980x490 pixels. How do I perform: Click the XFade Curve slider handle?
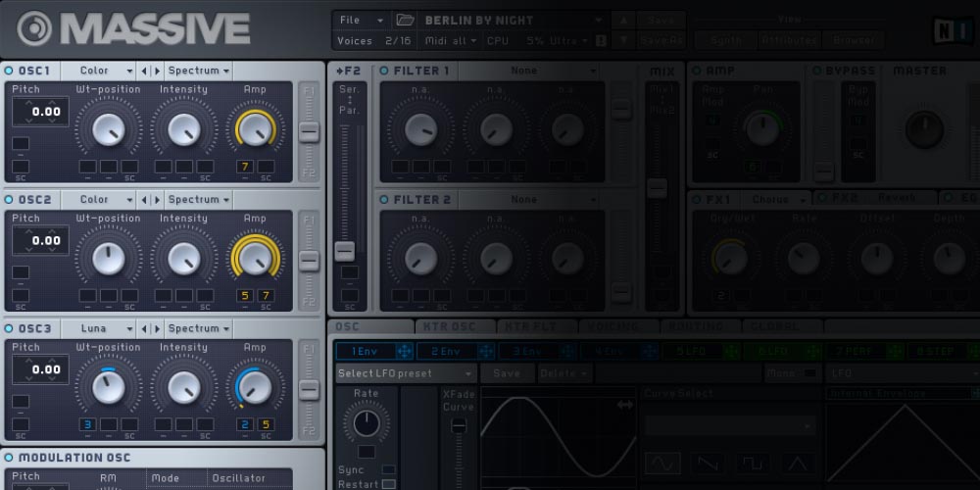[459, 425]
